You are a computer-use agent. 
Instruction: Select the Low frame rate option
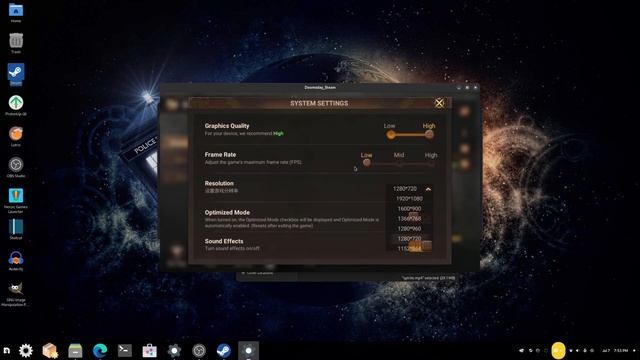pyautogui.click(x=367, y=163)
